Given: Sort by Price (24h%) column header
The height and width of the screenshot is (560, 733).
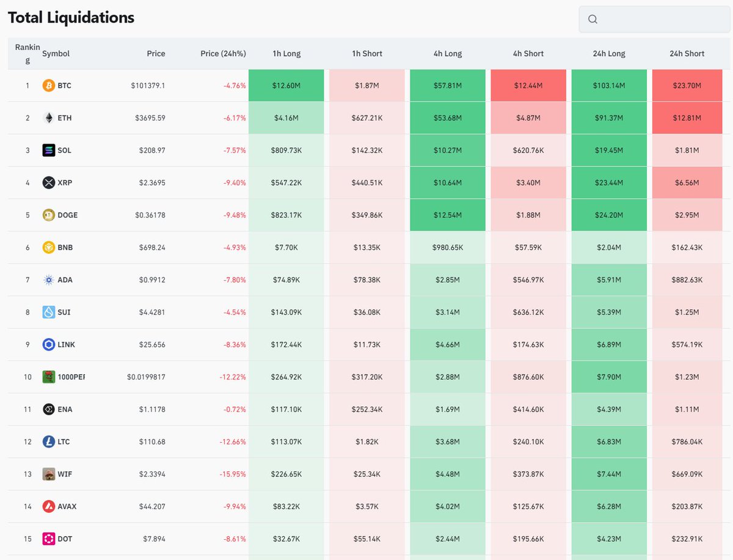Looking at the screenshot, I should 223,54.
